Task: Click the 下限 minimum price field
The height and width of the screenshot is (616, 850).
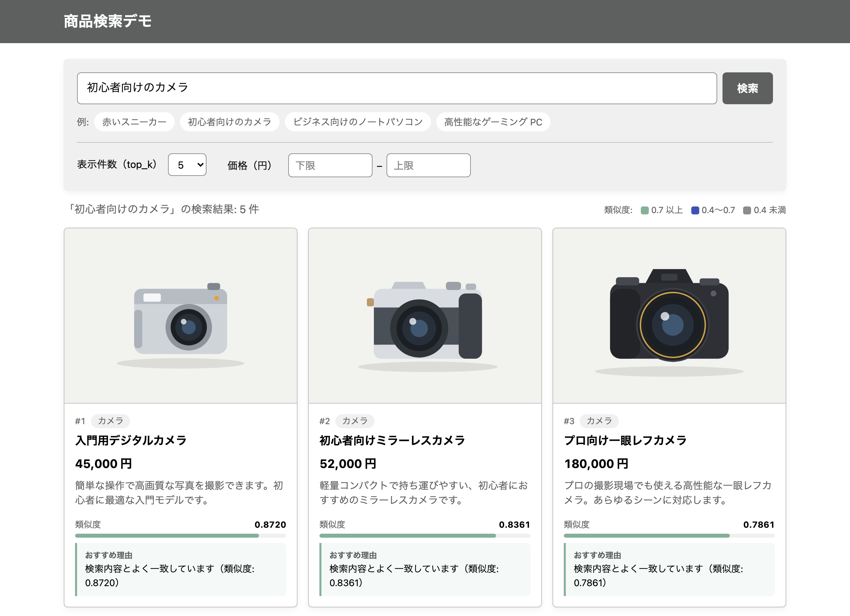Action: (330, 165)
